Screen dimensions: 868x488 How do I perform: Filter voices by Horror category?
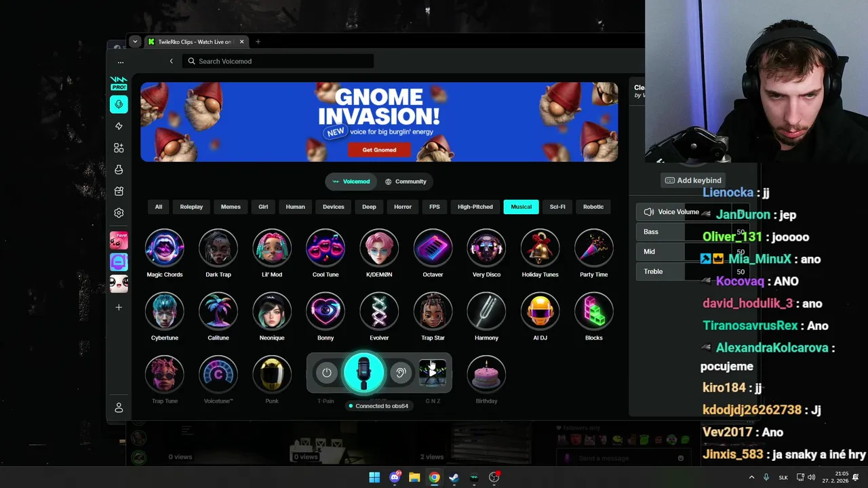click(403, 207)
